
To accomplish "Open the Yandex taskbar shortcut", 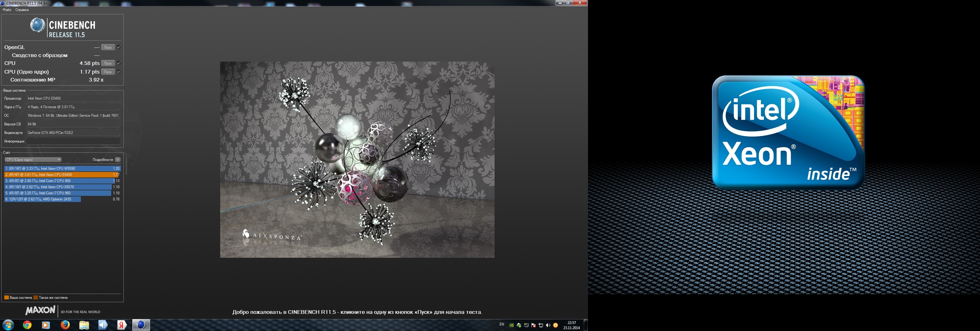I will (122, 325).
